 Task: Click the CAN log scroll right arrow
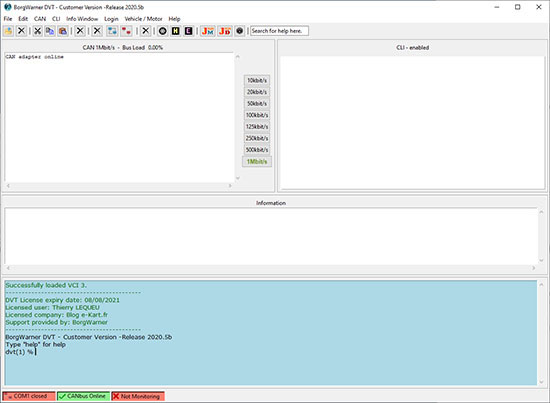pyautogui.click(x=230, y=186)
